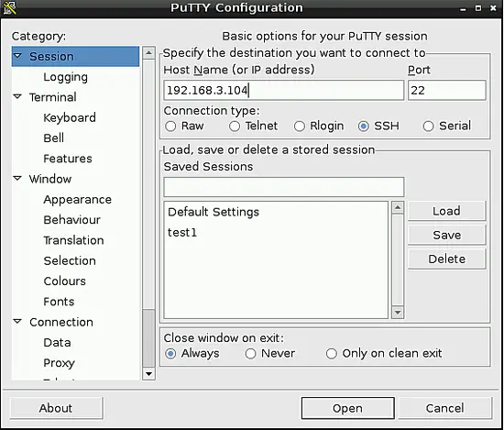Open the Terminal category
The image size is (504, 430).
(x=53, y=97)
